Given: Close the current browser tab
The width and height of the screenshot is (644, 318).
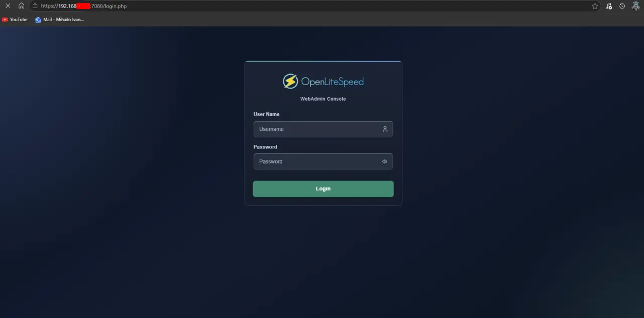Looking at the screenshot, I should [x=7, y=6].
